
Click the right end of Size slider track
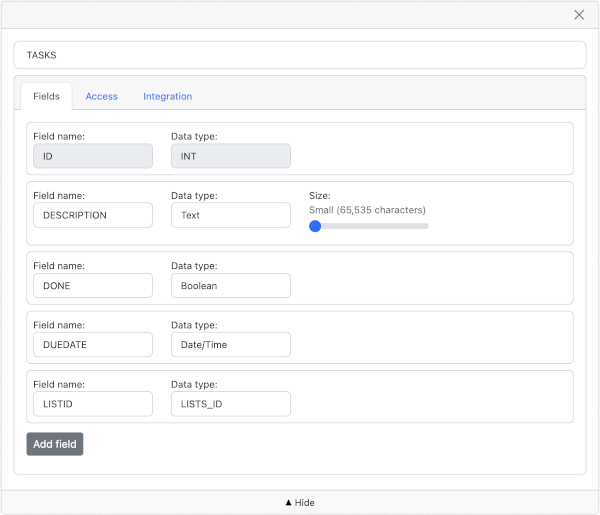point(426,226)
